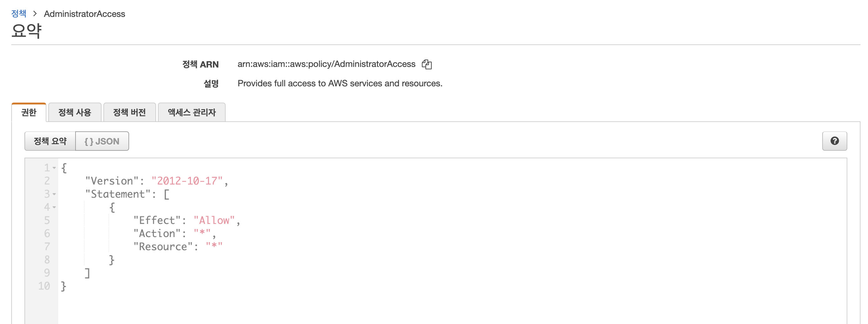Open the 정책 사용 tab
868x324 pixels.
pos(75,112)
